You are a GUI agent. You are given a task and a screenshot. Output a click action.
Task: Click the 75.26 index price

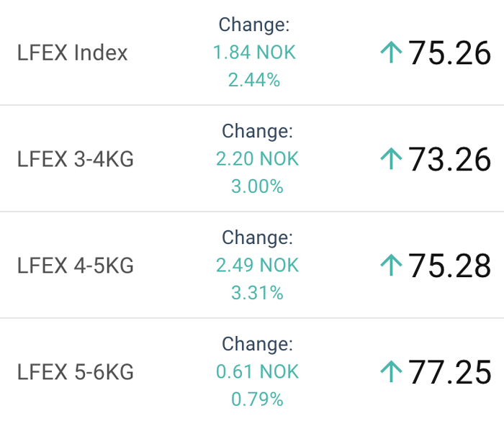[450, 53]
